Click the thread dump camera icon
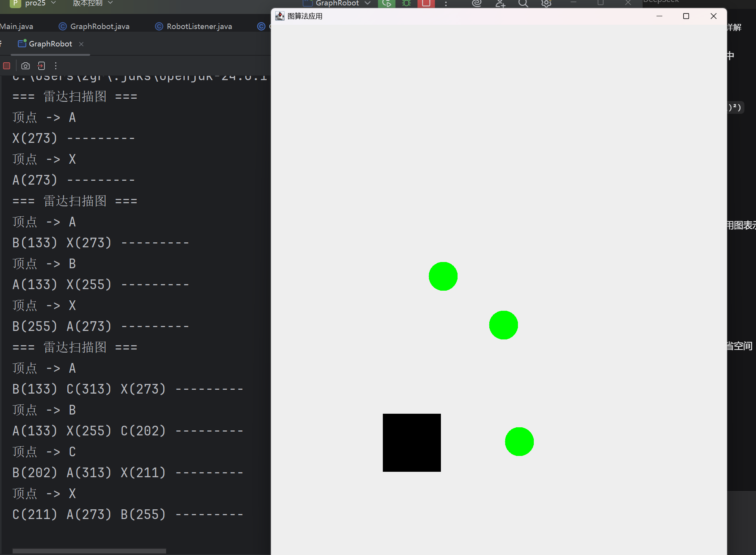This screenshot has width=756, height=555. [26, 66]
